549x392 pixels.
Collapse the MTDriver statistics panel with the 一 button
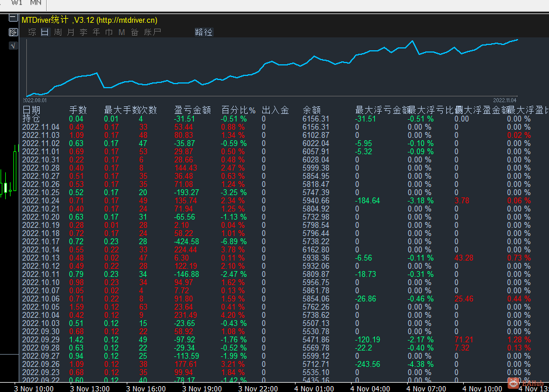[13, 18]
